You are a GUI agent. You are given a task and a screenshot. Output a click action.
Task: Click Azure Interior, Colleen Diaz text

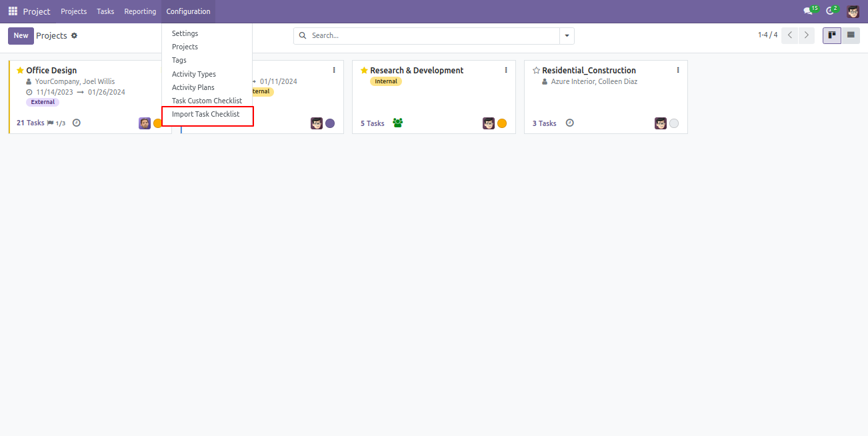pyautogui.click(x=594, y=81)
